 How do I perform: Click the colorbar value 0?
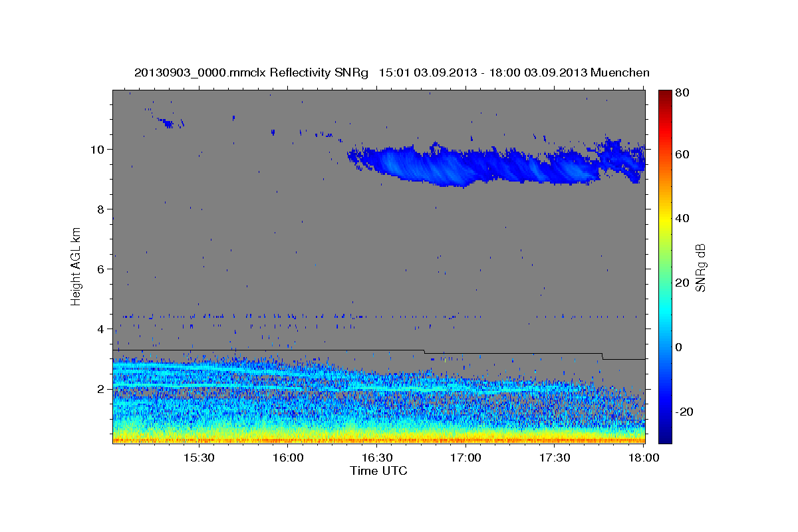tap(678, 347)
